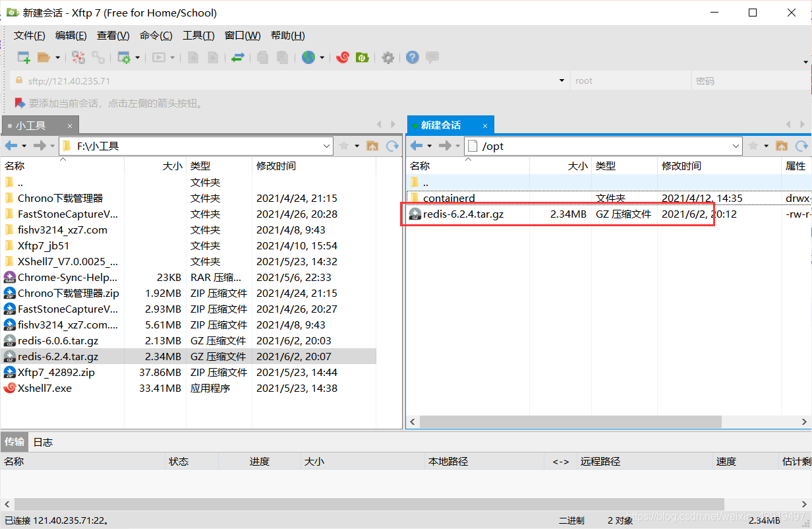
Task: Expand the globe encoding dropdown arrow
Action: point(322,57)
